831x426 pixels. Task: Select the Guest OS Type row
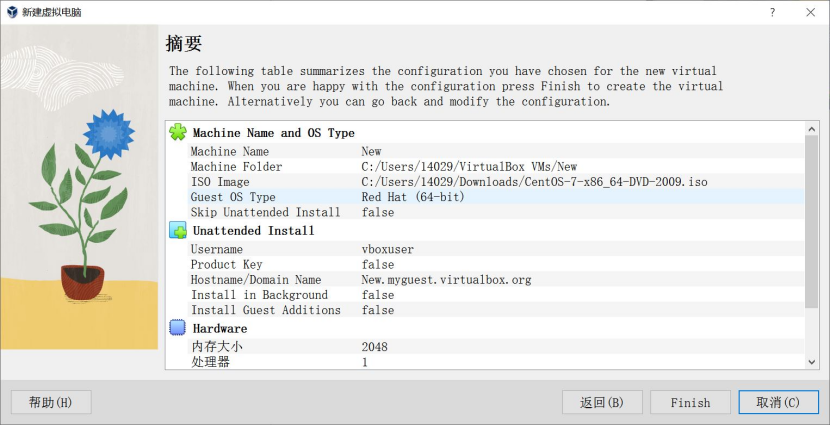(496, 197)
